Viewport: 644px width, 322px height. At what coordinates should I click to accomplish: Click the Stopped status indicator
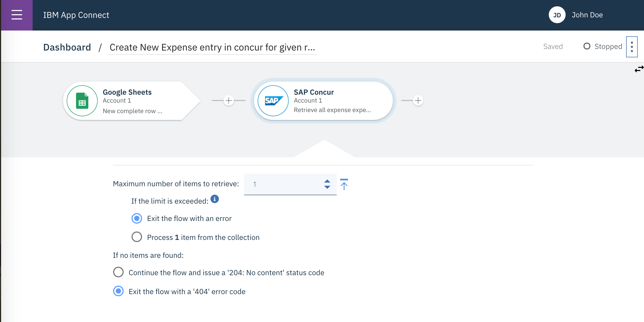coord(602,47)
